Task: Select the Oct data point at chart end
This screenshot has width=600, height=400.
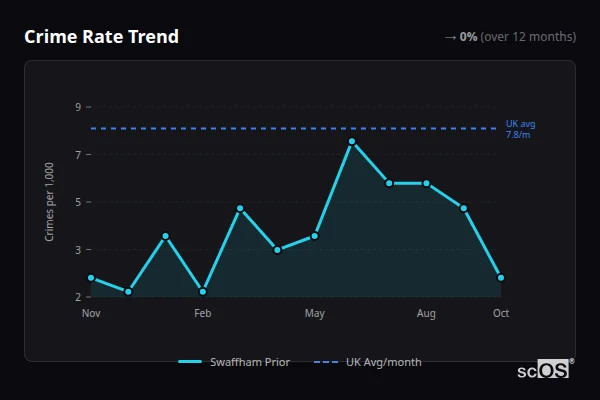Action: click(x=501, y=278)
